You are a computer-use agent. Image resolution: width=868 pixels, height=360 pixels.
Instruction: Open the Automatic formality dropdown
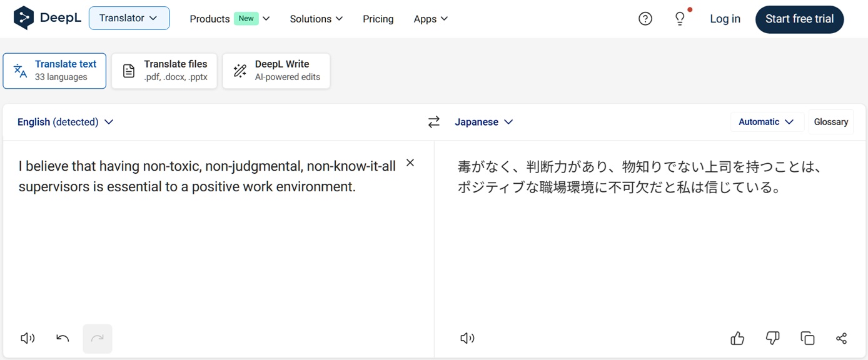pos(766,122)
